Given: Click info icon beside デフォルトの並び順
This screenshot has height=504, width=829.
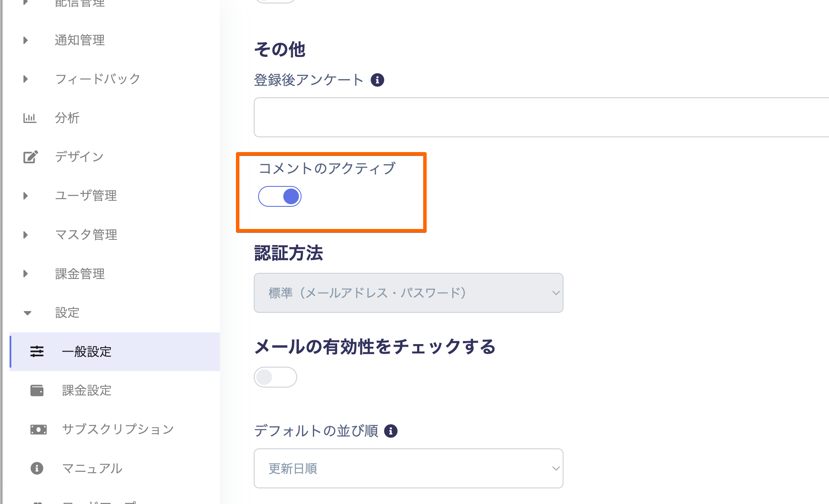Looking at the screenshot, I should (x=391, y=431).
